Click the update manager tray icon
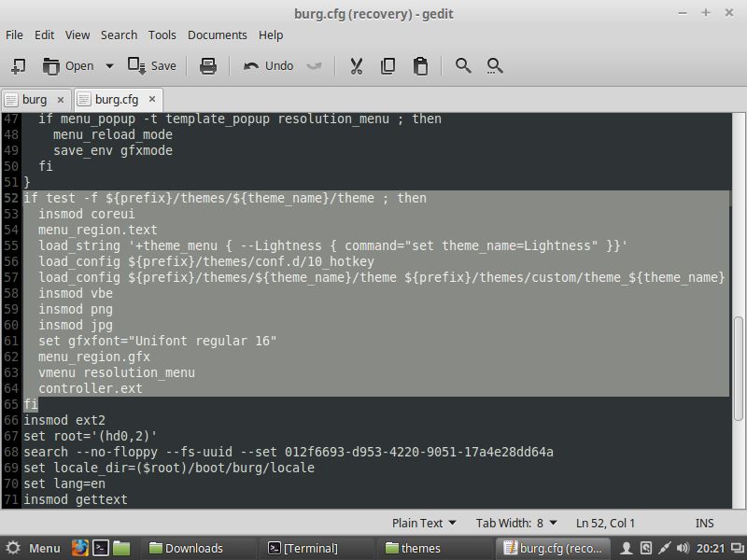Viewport: 747px width, 560px height. 645,548
